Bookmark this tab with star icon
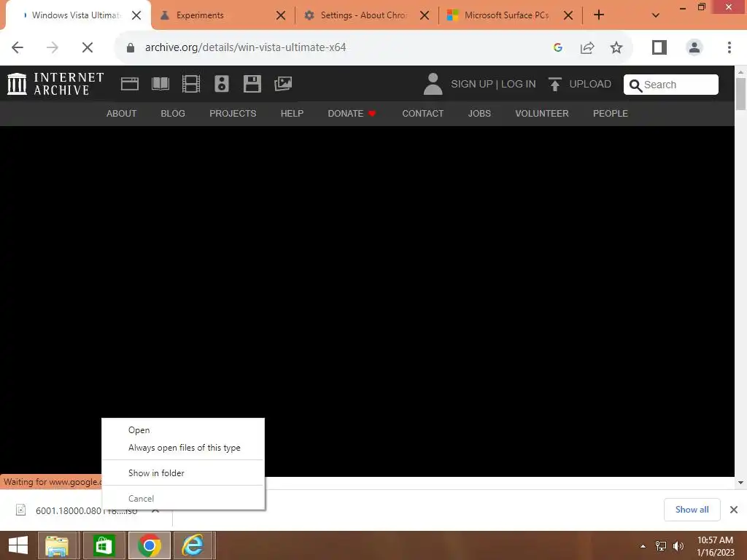The image size is (747, 560). (616, 47)
